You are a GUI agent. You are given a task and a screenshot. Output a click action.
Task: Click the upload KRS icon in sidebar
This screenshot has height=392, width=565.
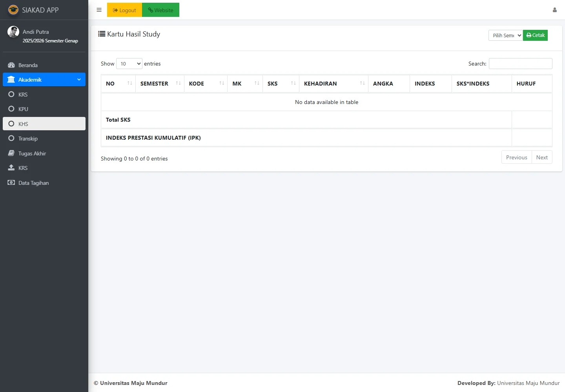[x=11, y=168]
